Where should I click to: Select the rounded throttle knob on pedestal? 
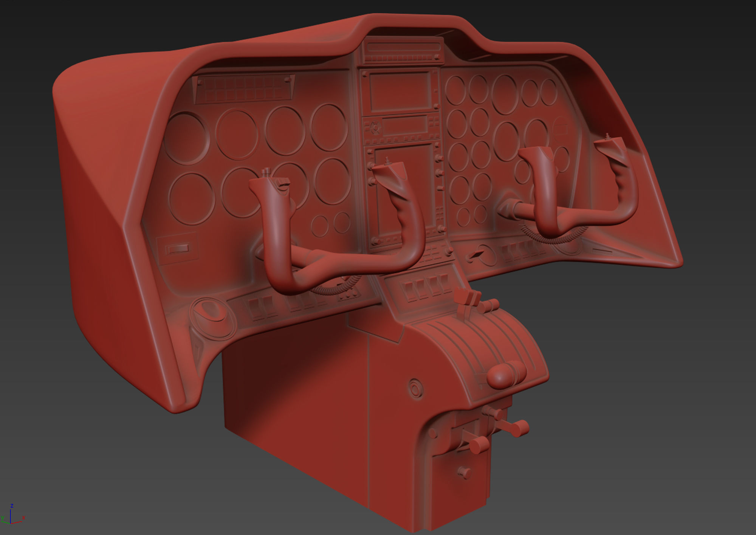(506, 375)
